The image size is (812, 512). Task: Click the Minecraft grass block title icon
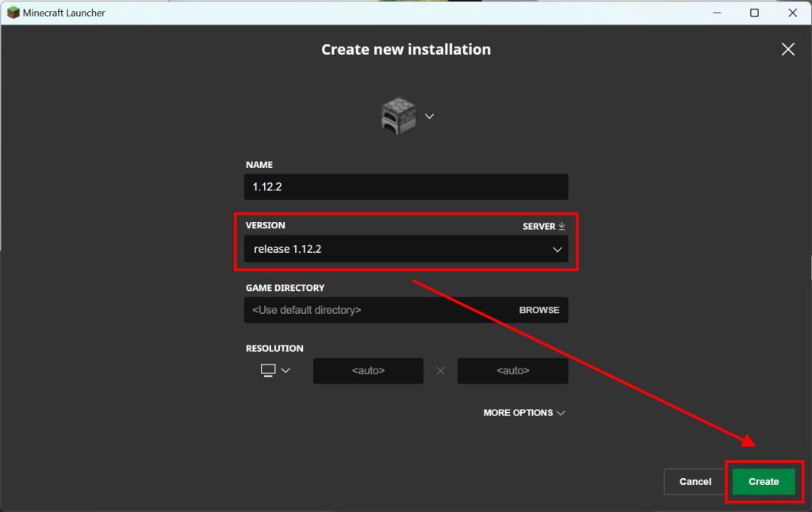(x=13, y=13)
